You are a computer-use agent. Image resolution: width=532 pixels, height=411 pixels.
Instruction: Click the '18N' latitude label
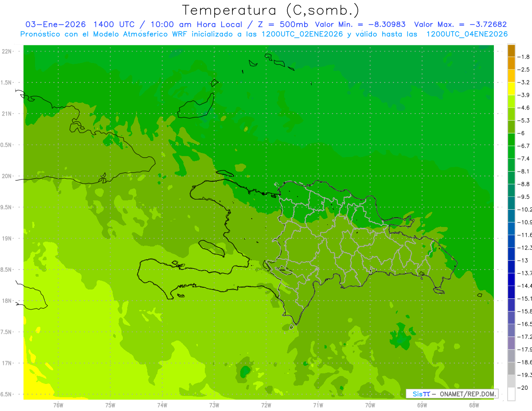point(7,301)
